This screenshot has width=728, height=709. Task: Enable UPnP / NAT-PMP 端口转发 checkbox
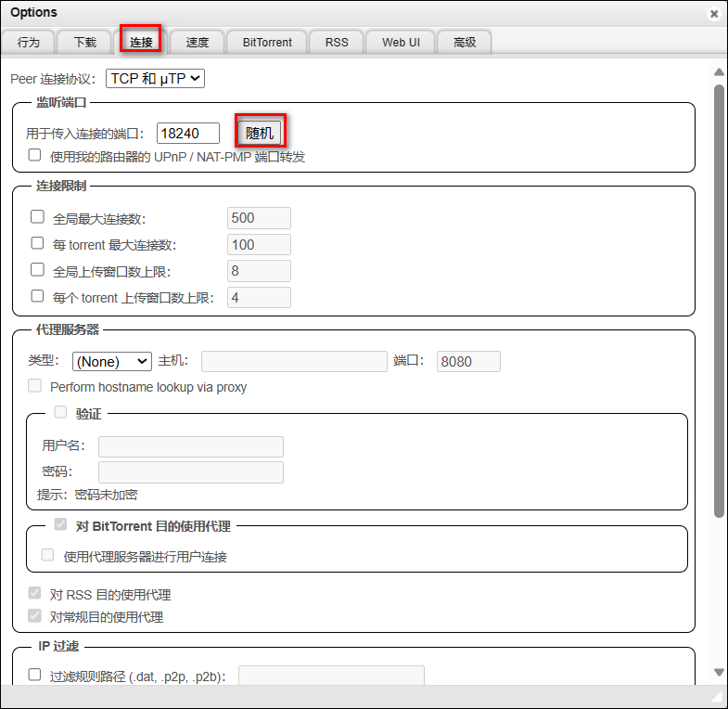(x=34, y=156)
